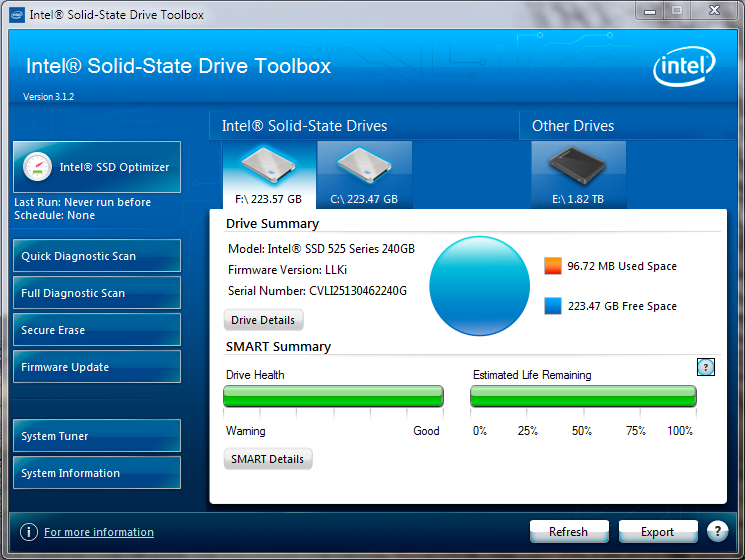Screen dimensions: 745x560
Task: Click the Intel app icon in title bar
Action: pyautogui.click(x=17, y=15)
